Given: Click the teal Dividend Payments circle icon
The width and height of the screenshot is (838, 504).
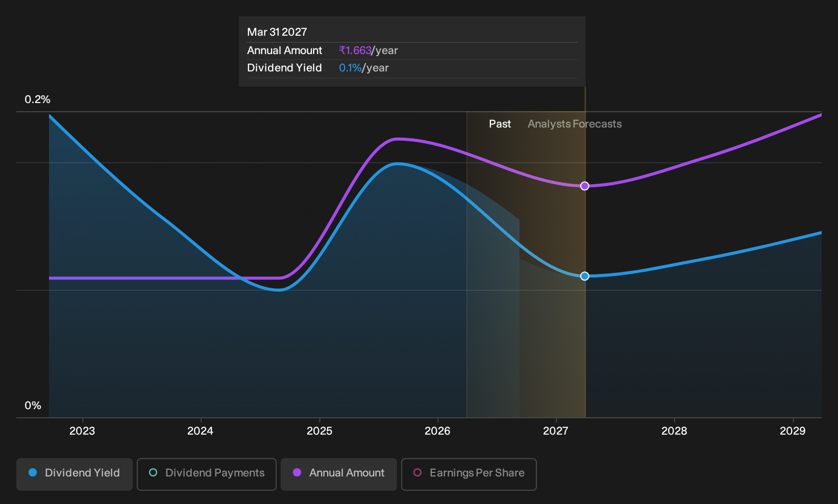Looking at the screenshot, I should pyautogui.click(x=153, y=472).
